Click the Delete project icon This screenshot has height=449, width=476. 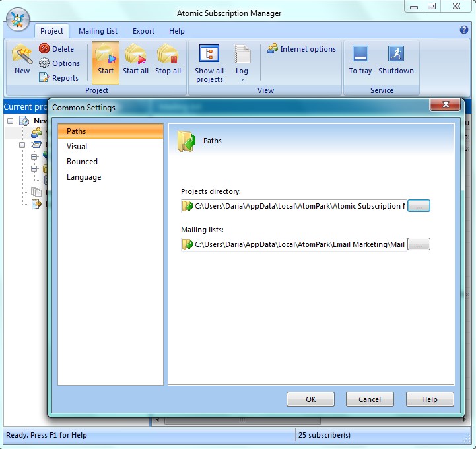pyautogui.click(x=44, y=49)
